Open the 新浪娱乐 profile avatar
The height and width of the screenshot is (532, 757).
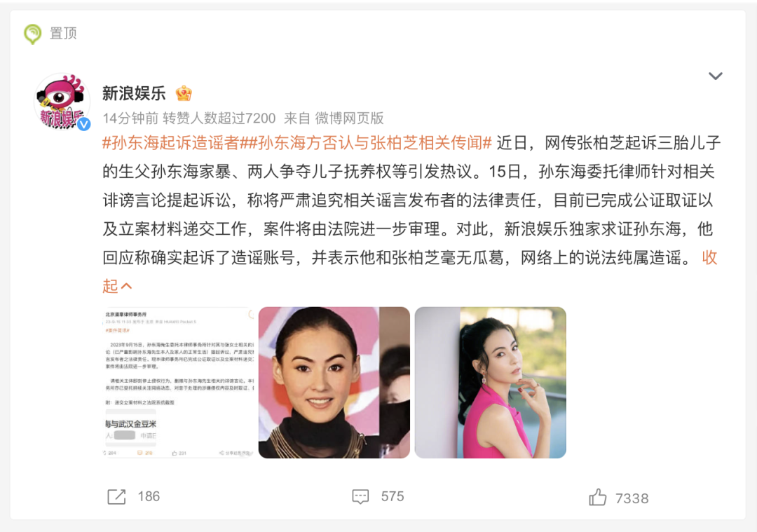[x=62, y=102]
